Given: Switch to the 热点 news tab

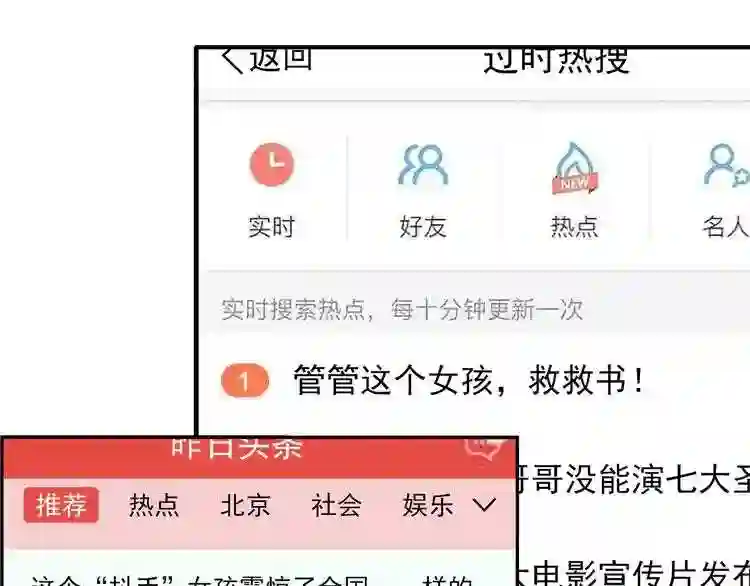Looking at the screenshot, I should coord(154,505).
